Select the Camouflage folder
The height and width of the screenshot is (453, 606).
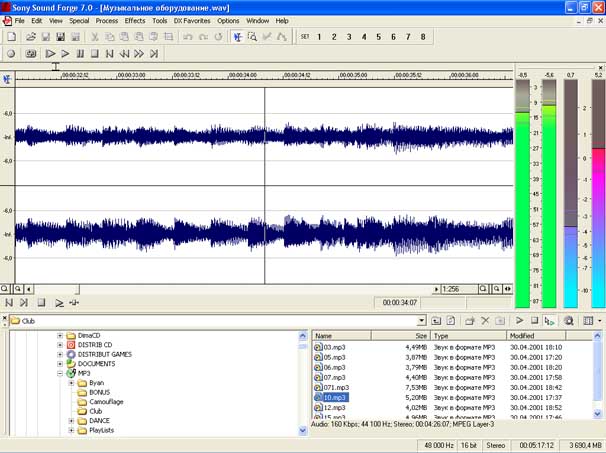pyautogui.click(x=106, y=402)
